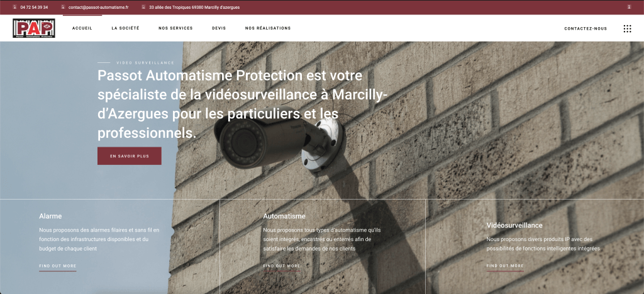This screenshot has width=644, height=294.
Task: Click the Marcilly d'azergues street address
Action: pos(194,8)
